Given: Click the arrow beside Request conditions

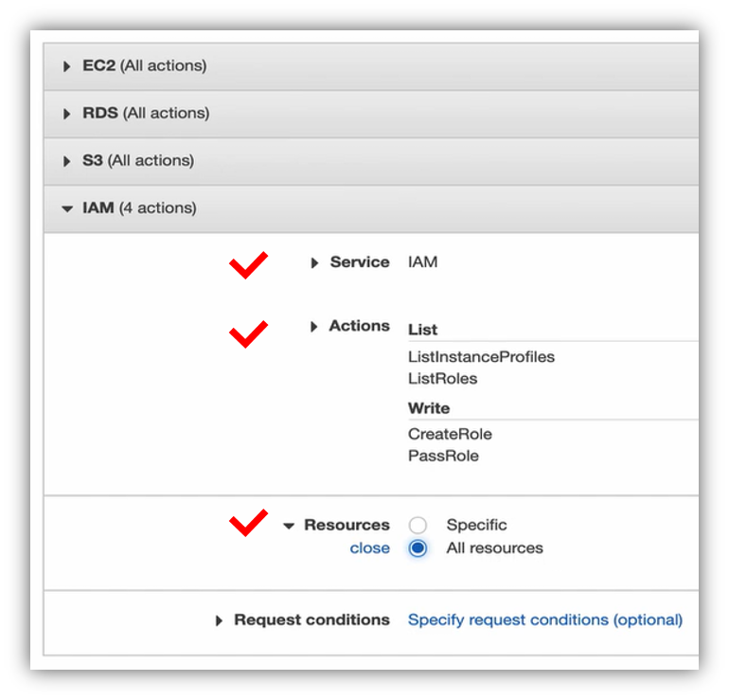Looking at the screenshot, I should [219, 621].
